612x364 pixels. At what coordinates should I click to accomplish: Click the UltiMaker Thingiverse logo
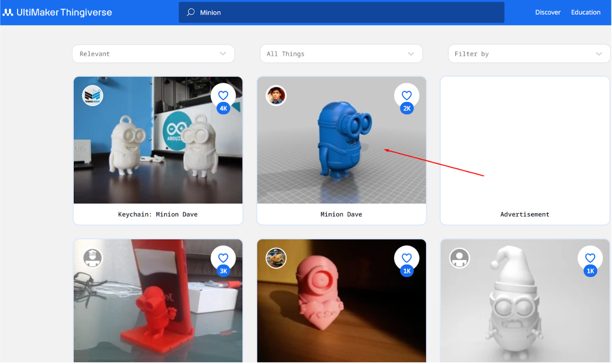tap(57, 13)
